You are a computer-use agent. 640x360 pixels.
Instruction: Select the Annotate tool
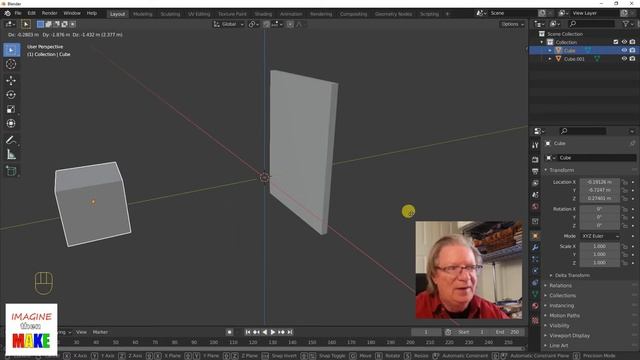click(11, 140)
